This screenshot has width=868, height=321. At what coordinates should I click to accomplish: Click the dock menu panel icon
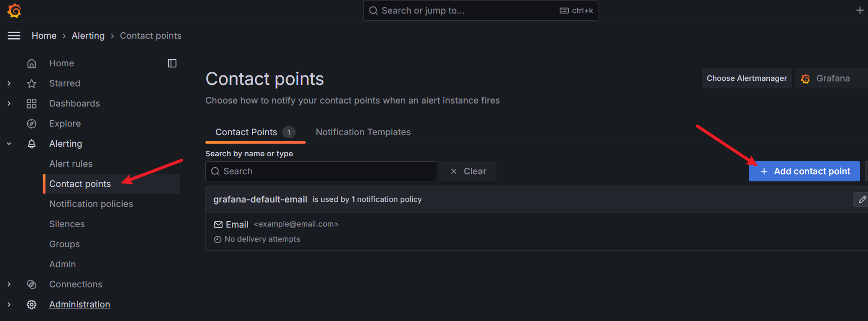pos(172,63)
